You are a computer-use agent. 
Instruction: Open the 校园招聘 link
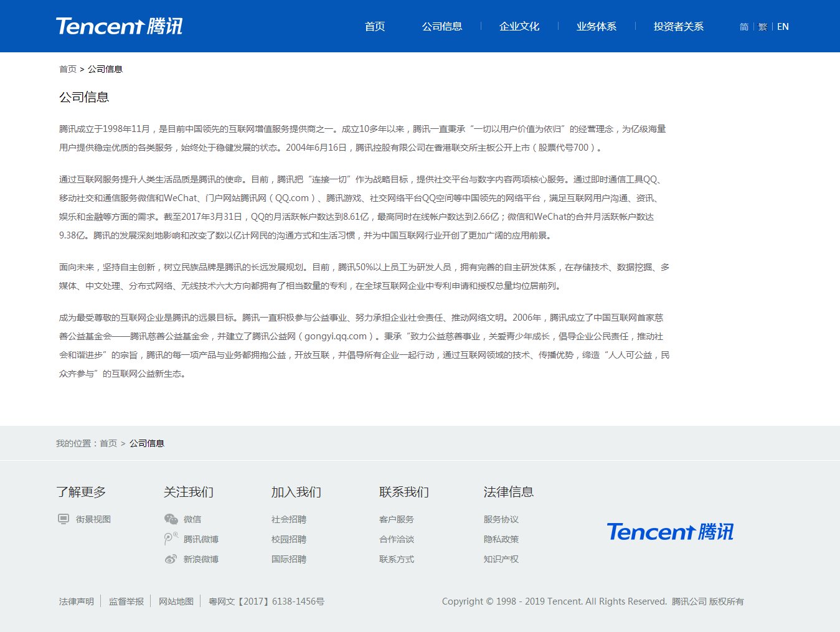[289, 539]
